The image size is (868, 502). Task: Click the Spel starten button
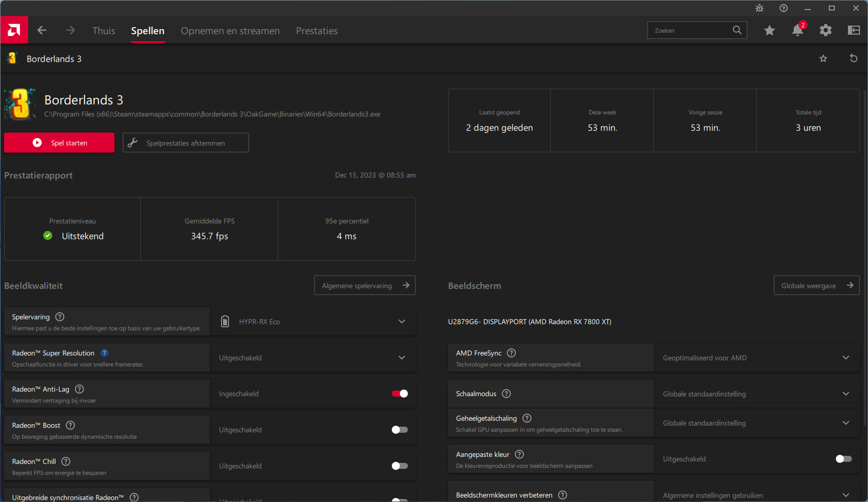pos(59,143)
